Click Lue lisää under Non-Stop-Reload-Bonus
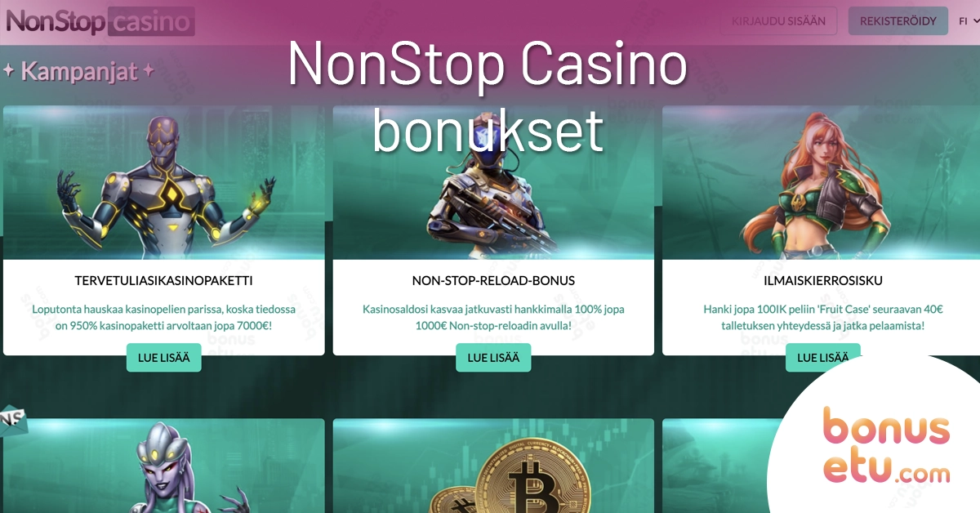The width and height of the screenshot is (980, 513). tap(493, 357)
